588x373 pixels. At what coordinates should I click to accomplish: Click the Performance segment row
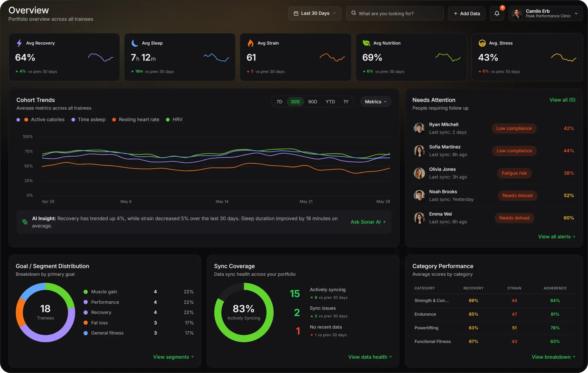(x=139, y=302)
